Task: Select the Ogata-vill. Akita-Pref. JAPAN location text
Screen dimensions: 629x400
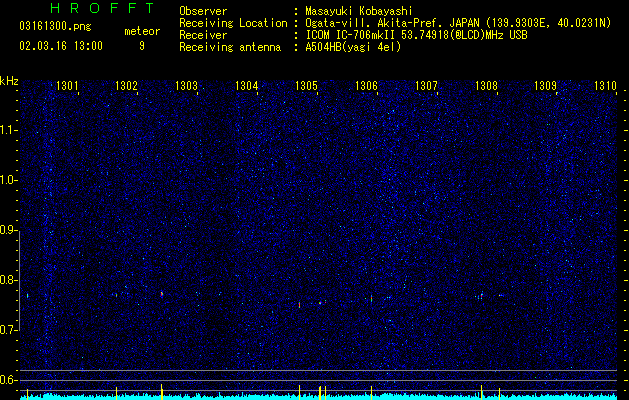Action: 458,23
